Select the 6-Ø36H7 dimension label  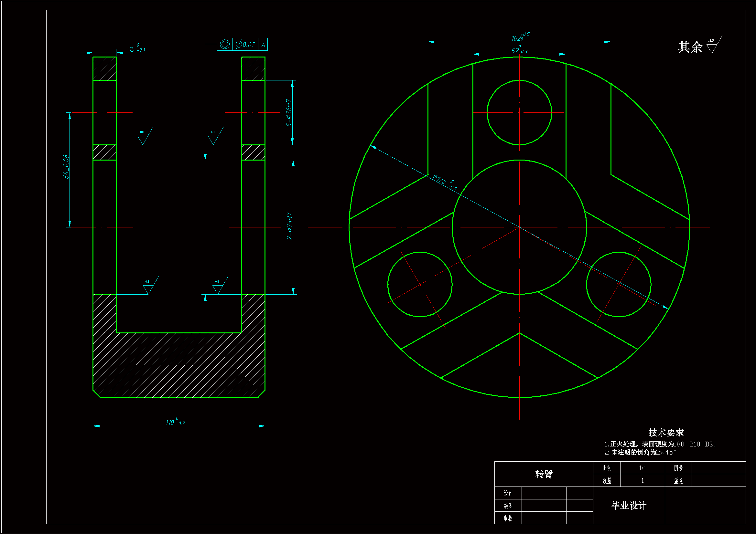point(288,113)
